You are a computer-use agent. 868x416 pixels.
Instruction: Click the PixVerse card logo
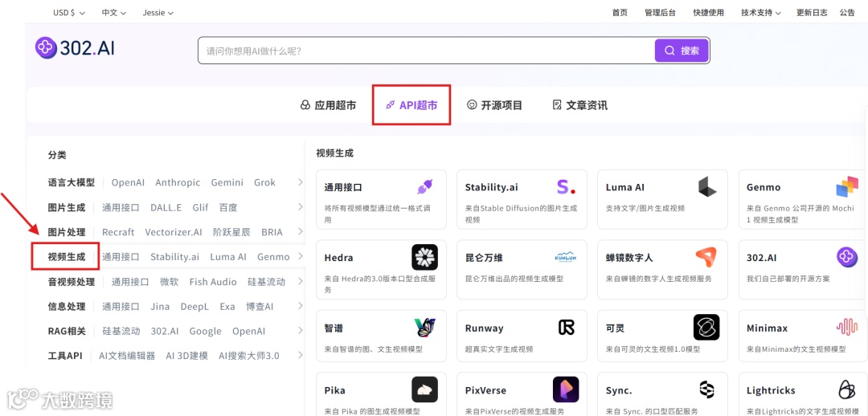click(566, 389)
